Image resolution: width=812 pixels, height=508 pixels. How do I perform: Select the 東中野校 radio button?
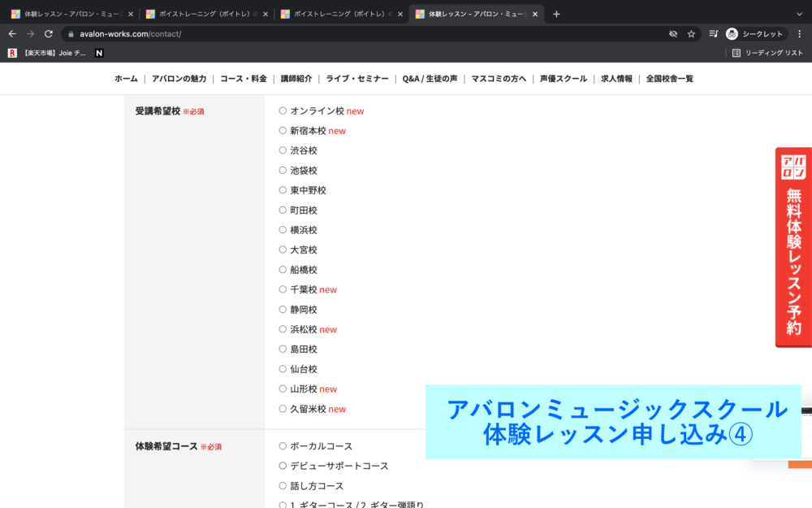283,190
